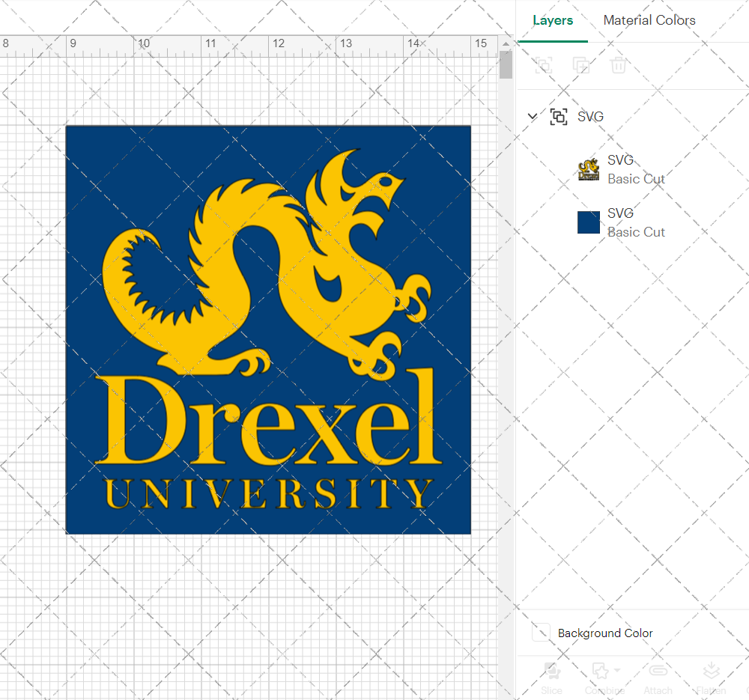This screenshot has width=749, height=700.
Task: Click Basic Cut text of dragon layer
Action: point(636,179)
